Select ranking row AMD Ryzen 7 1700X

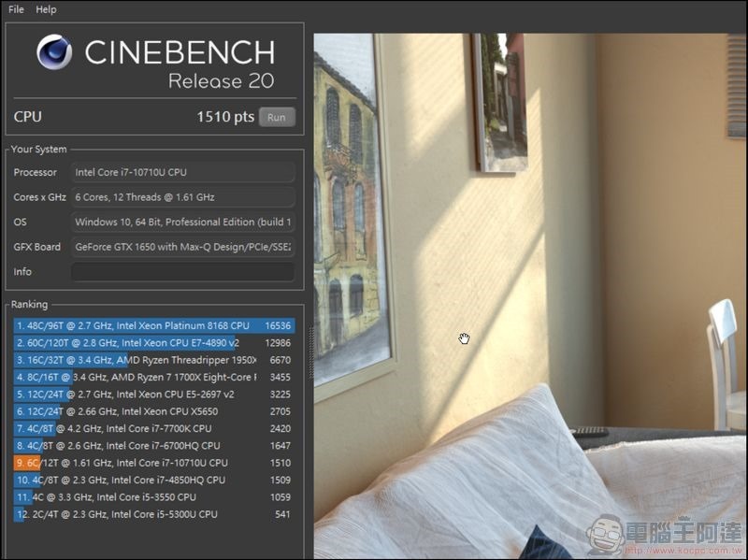[154, 377]
